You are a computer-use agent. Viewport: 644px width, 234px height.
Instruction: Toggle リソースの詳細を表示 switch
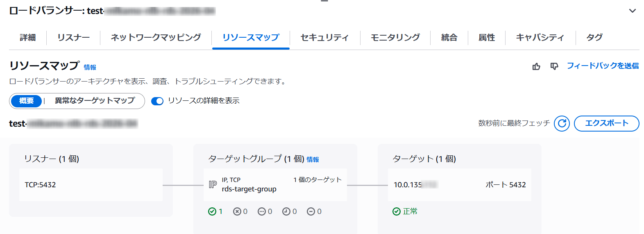(157, 101)
